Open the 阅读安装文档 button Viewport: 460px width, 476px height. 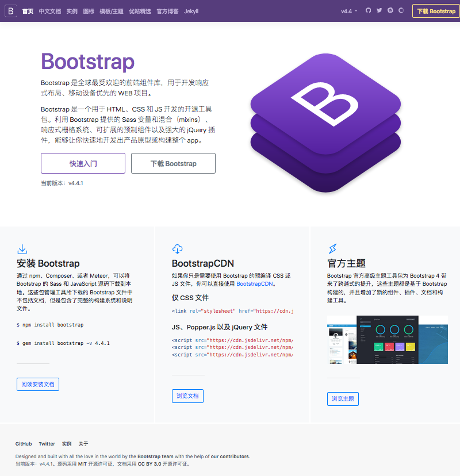38,385
